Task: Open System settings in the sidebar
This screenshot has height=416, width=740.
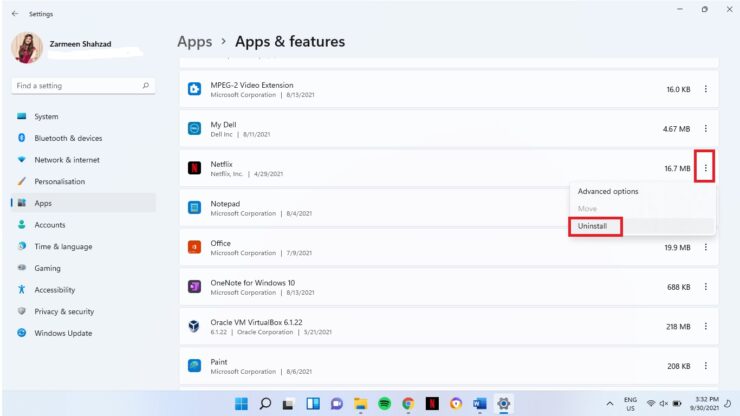Action: [83, 116]
